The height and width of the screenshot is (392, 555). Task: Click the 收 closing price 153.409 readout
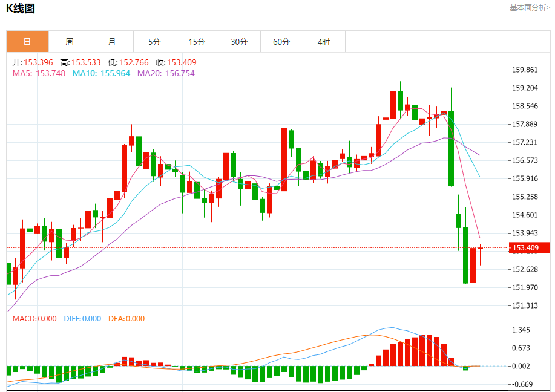click(x=176, y=63)
